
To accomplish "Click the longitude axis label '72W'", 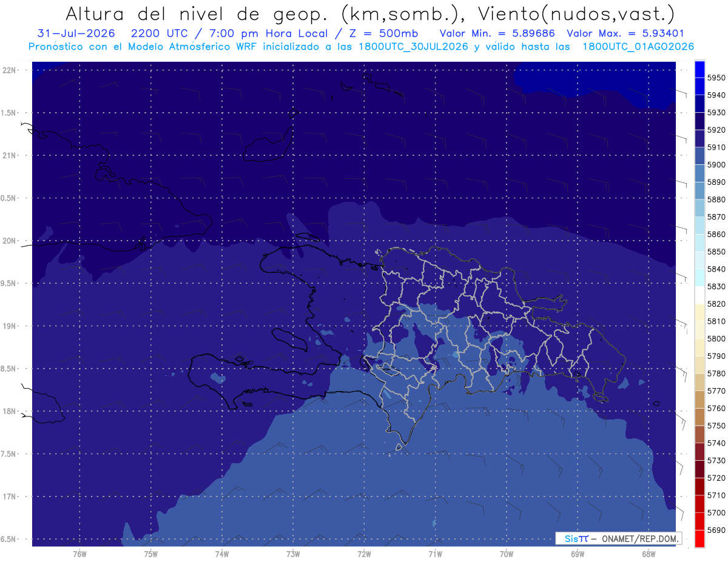I will [364, 555].
